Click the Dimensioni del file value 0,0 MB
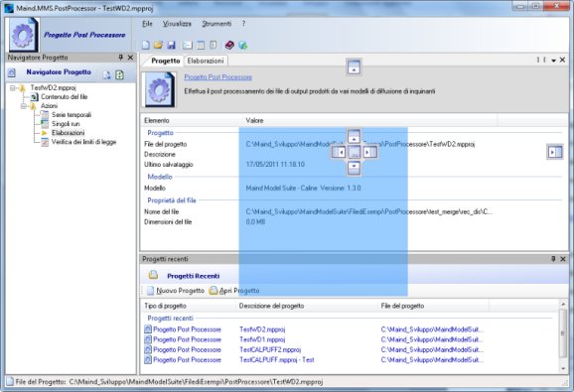The height and width of the screenshot is (392, 574). coord(255,221)
